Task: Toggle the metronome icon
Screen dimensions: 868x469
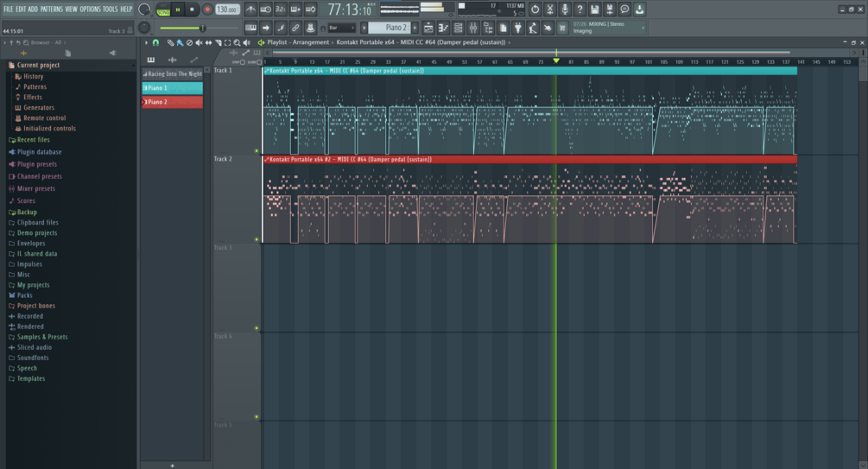Action: (250, 10)
